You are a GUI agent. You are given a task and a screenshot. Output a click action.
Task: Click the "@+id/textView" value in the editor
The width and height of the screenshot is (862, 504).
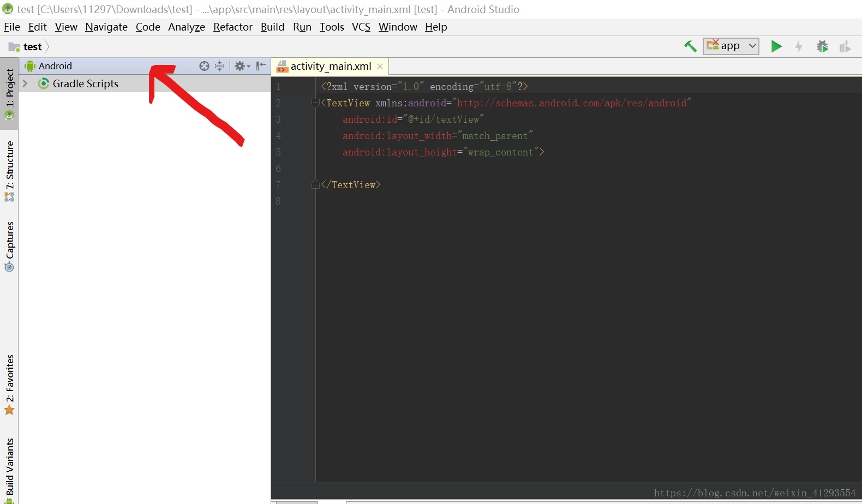click(x=444, y=119)
